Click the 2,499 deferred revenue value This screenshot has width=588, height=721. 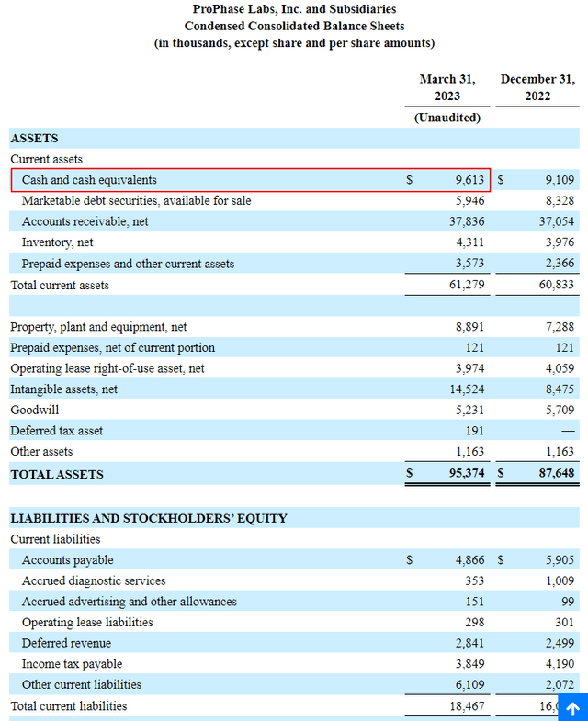tap(560, 643)
